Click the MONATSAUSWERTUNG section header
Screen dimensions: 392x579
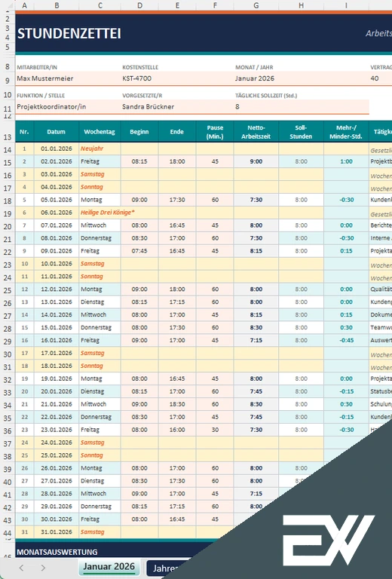(x=57, y=552)
